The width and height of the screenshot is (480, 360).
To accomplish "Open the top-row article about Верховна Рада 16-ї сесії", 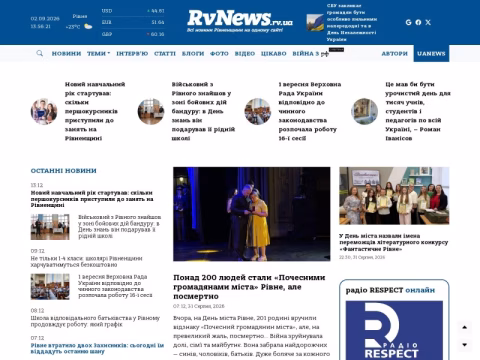I will 310,111.
